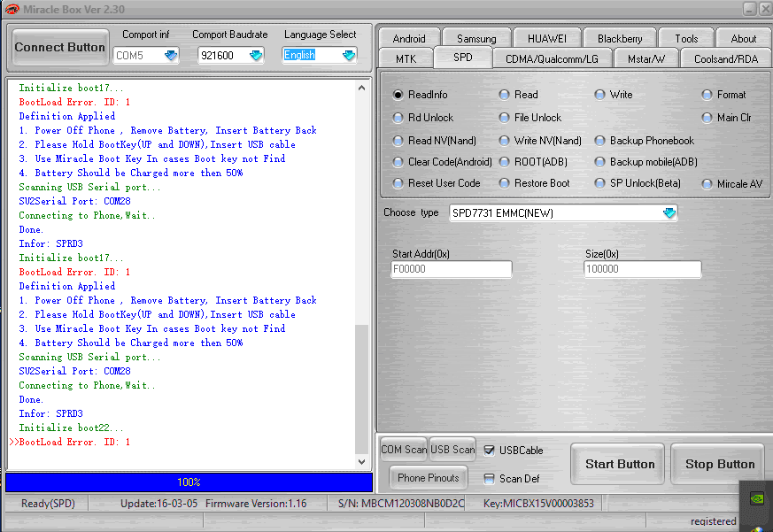Viewport: 773px width, 532px height.
Task: Click the registered status label
Action: coord(713,521)
